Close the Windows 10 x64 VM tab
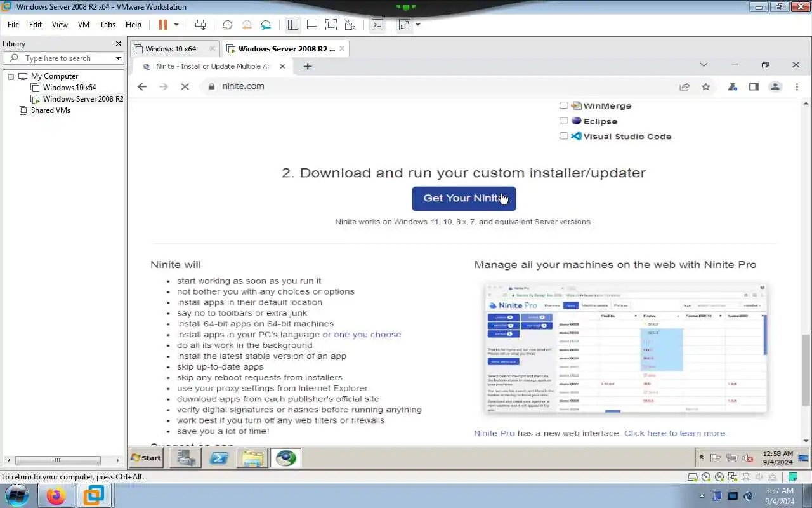812x508 pixels. (213, 49)
